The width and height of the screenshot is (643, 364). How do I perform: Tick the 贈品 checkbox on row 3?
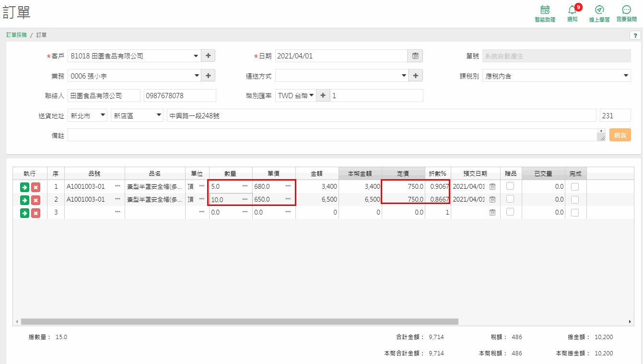click(510, 211)
